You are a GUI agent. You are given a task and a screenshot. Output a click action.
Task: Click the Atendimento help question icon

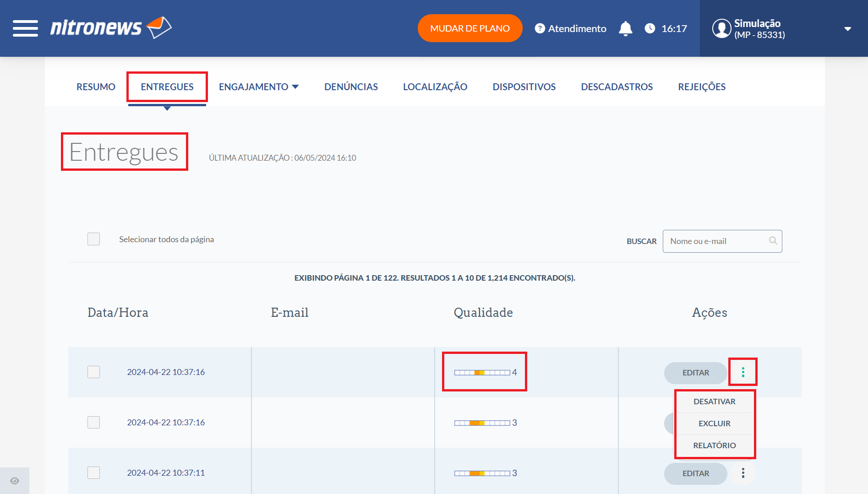tap(540, 28)
